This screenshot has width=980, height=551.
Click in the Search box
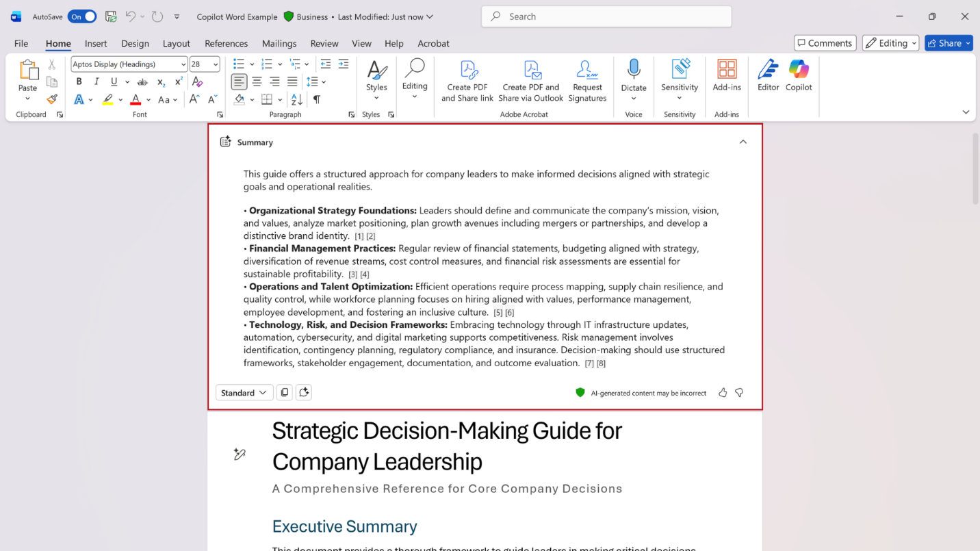[x=606, y=16]
